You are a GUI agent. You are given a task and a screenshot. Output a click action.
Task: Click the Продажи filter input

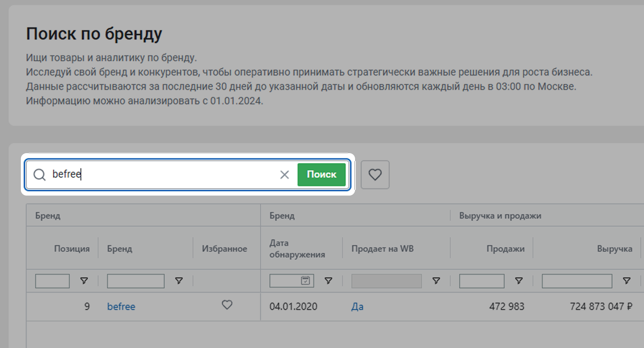click(482, 281)
